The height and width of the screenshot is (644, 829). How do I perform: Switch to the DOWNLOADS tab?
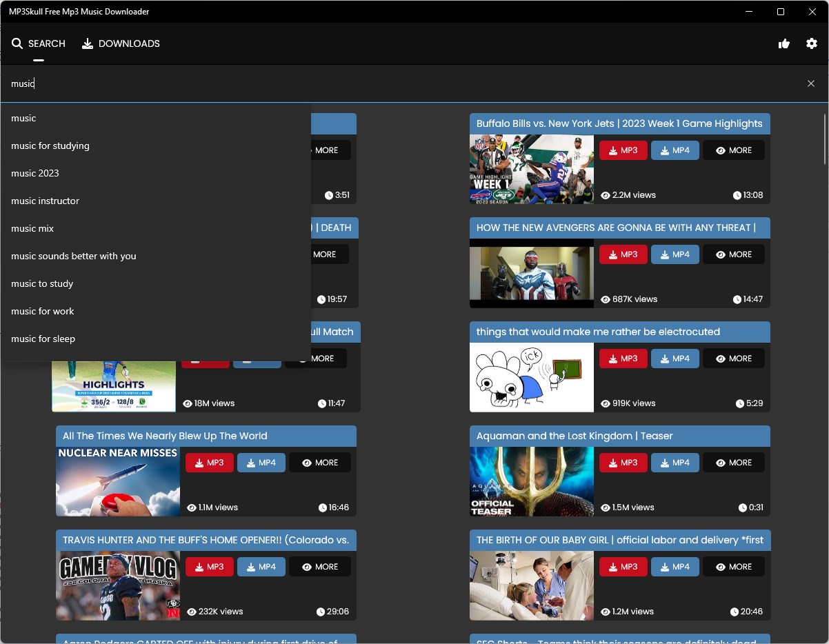pyautogui.click(x=128, y=43)
